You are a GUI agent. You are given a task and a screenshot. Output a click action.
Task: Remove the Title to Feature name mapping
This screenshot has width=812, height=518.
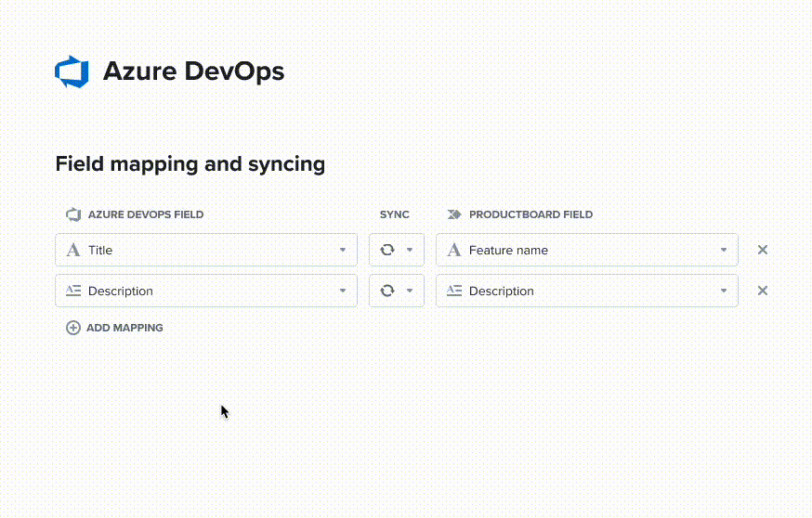point(762,250)
